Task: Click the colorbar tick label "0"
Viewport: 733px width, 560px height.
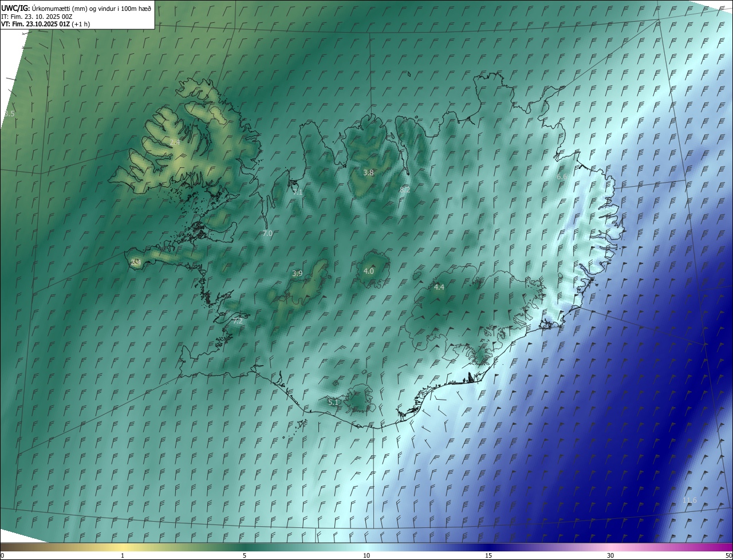Action: tap(2, 555)
